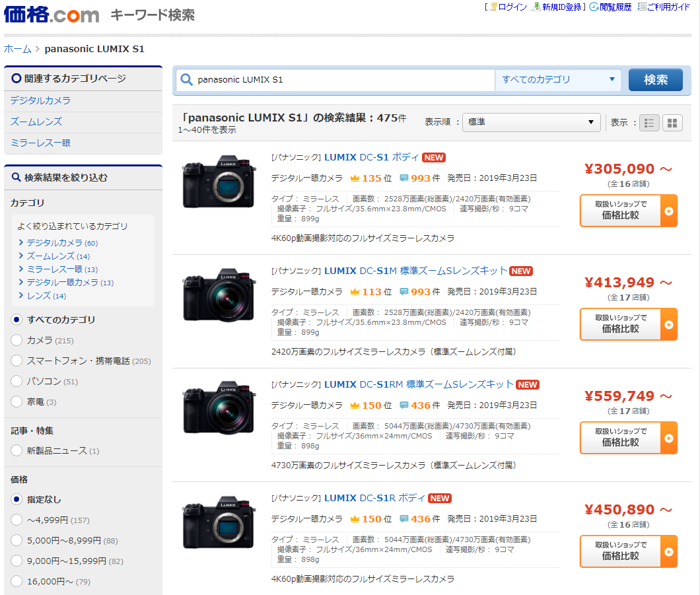700x595 pixels.
Task: Click the login key icon
Action: point(493,7)
